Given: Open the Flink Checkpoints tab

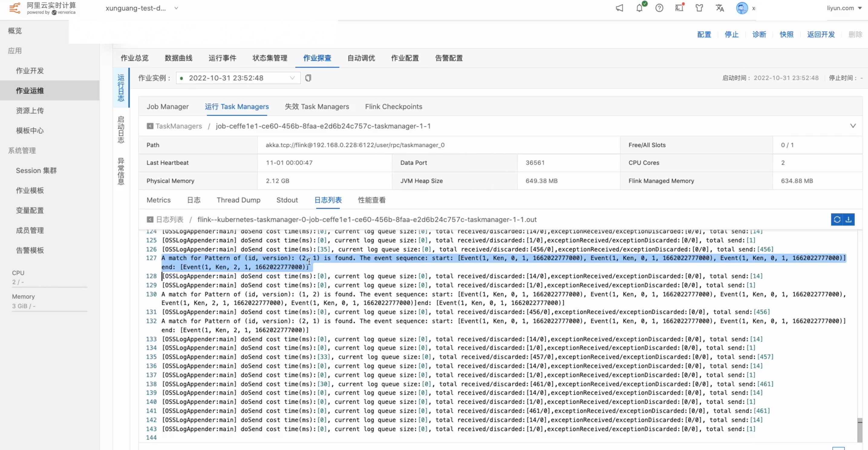Looking at the screenshot, I should (393, 107).
